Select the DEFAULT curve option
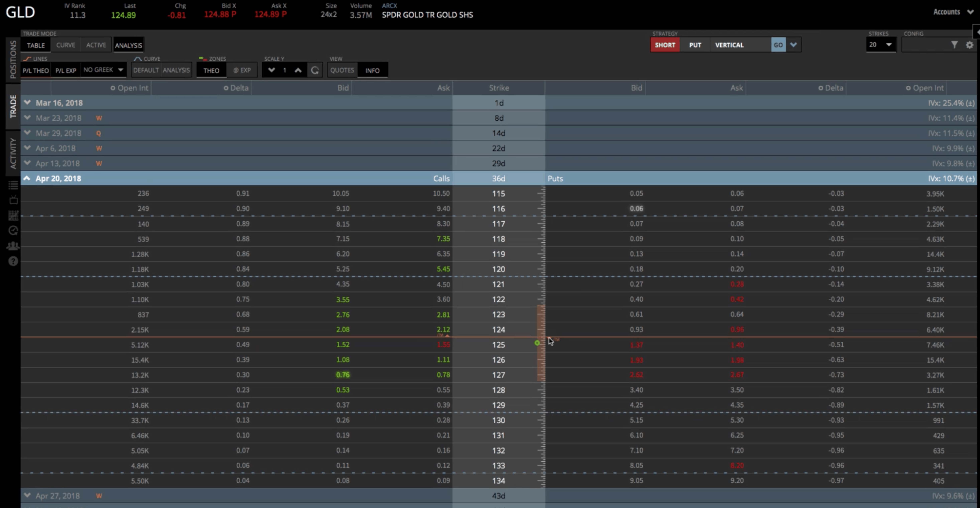Image resolution: width=980 pixels, height=508 pixels. click(146, 70)
